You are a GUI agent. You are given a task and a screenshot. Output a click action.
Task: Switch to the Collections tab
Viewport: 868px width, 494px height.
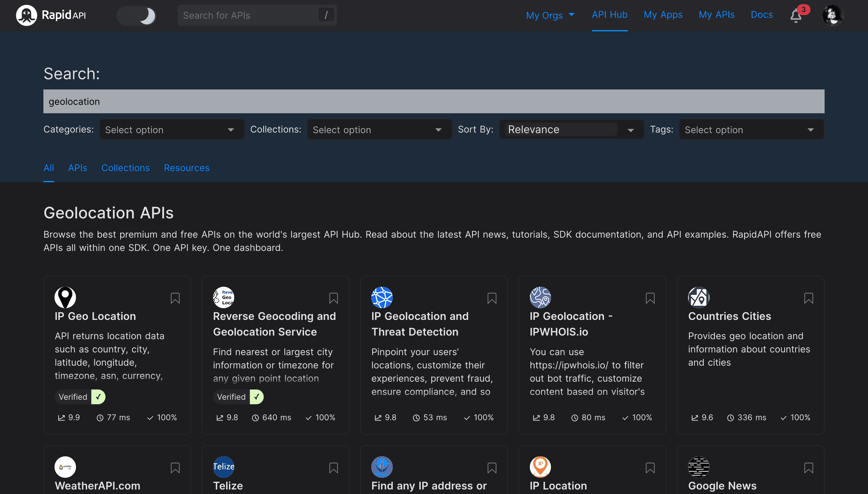click(126, 167)
